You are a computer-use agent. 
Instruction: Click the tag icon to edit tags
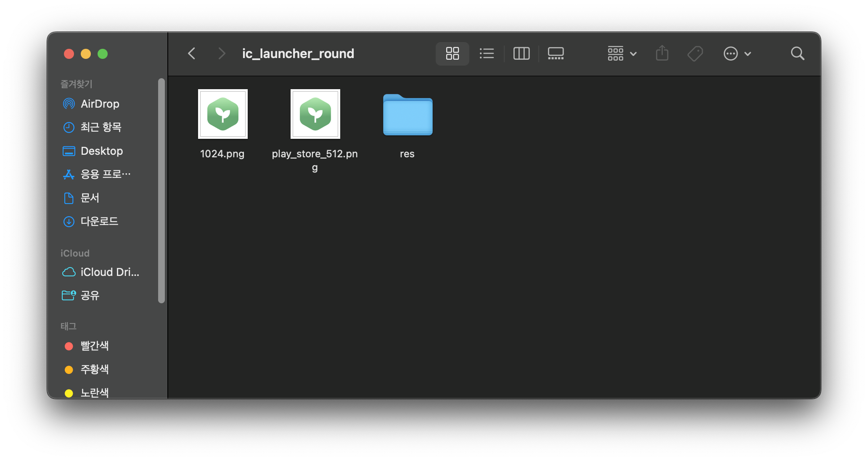point(695,53)
